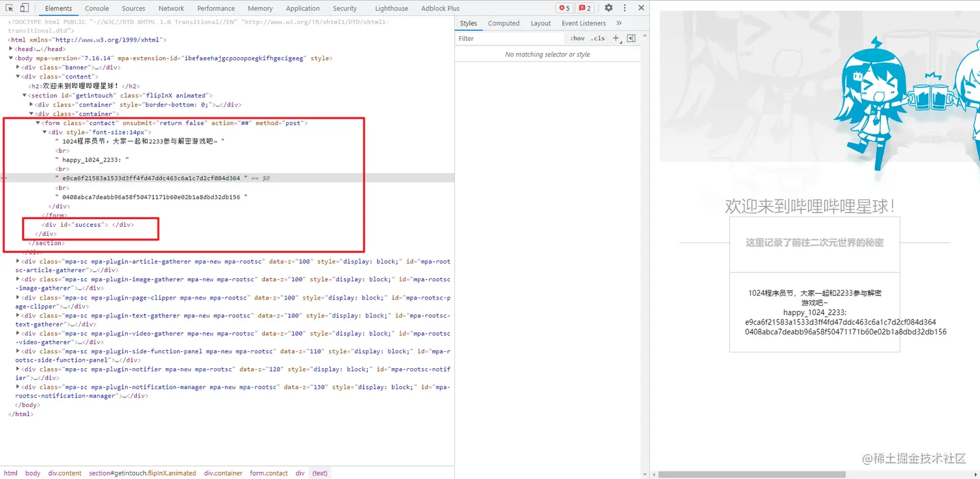Click the div.content breadcrumb item

point(65,473)
